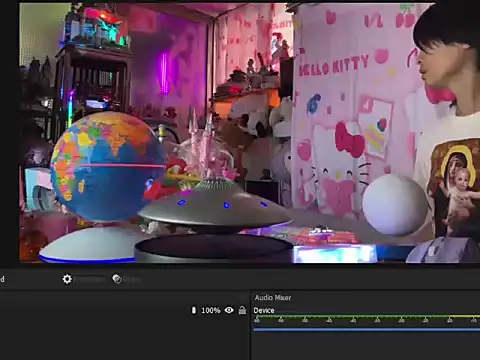Click the Device audio channel label
This screenshot has height=360, width=480.
pos(264,310)
